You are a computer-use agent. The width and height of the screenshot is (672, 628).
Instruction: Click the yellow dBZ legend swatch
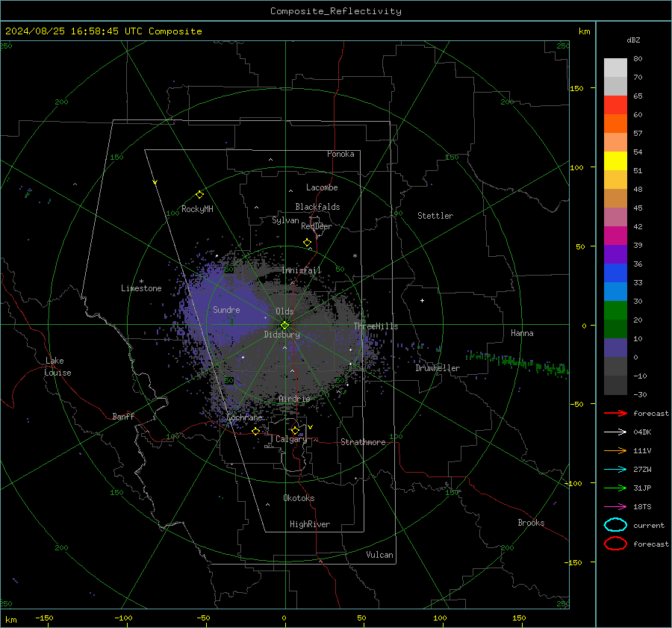pos(615,161)
